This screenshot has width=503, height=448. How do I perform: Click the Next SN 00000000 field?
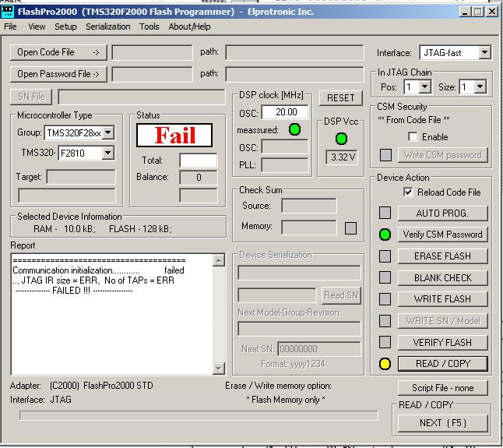319,349
